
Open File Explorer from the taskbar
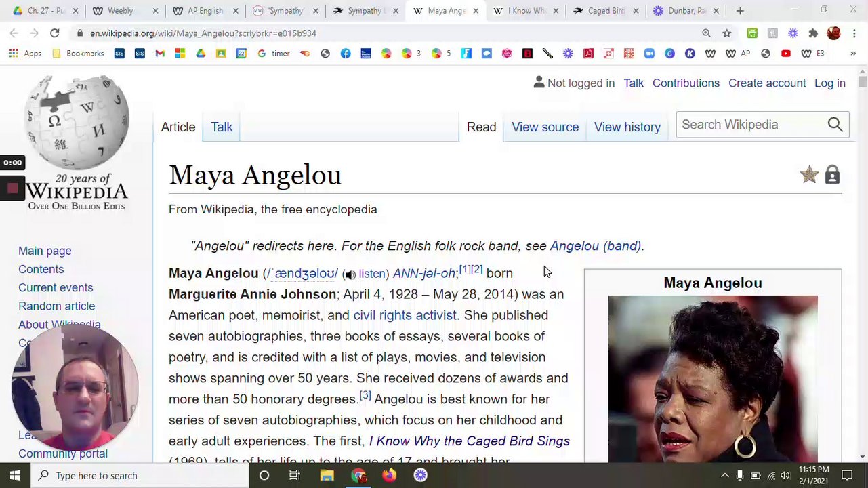[327, 476]
